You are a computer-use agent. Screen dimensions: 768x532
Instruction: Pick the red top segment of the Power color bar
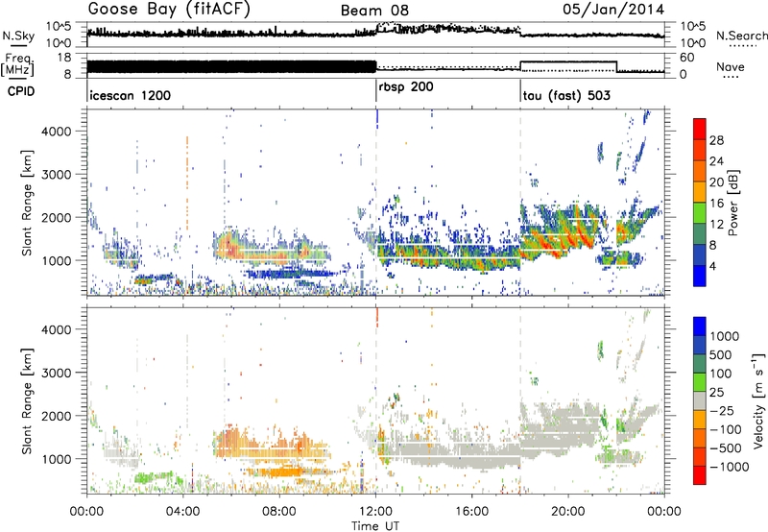pyautogui.click(x=700, y=130)
